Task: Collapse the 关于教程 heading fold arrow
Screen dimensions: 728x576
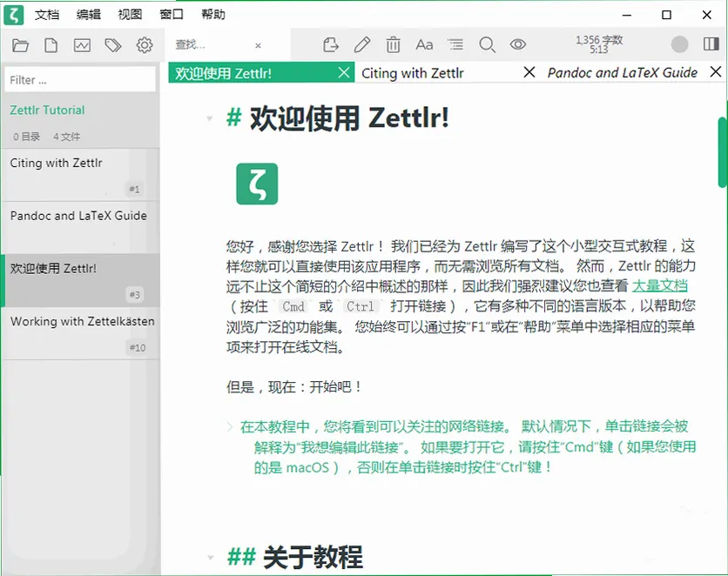Action: pos(211,558)
